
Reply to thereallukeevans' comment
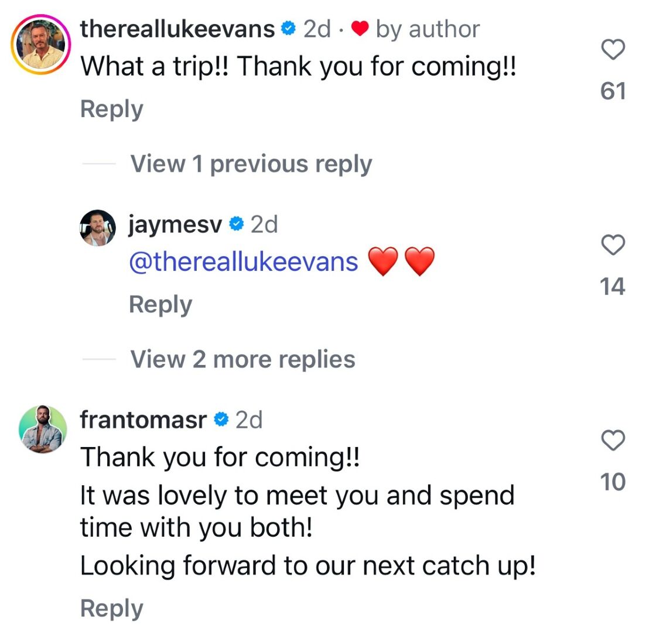pos(111,110)
